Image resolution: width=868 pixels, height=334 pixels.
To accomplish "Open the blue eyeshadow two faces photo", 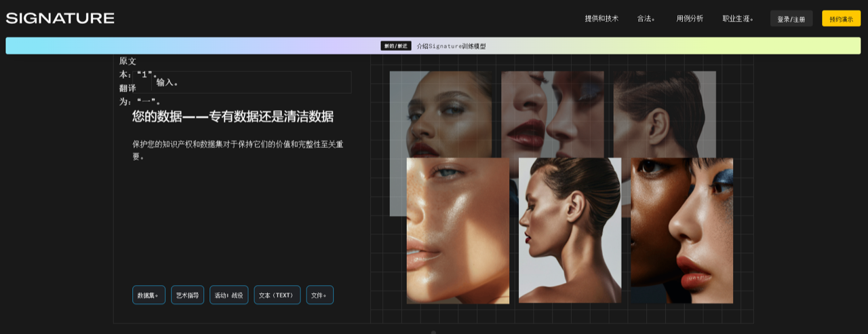I will [682, 230].
